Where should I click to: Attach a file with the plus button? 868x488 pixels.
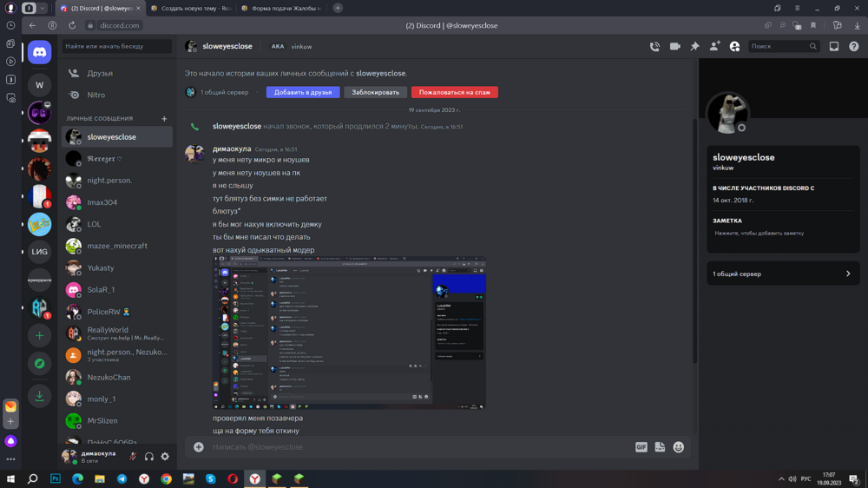tap(199, 447)
